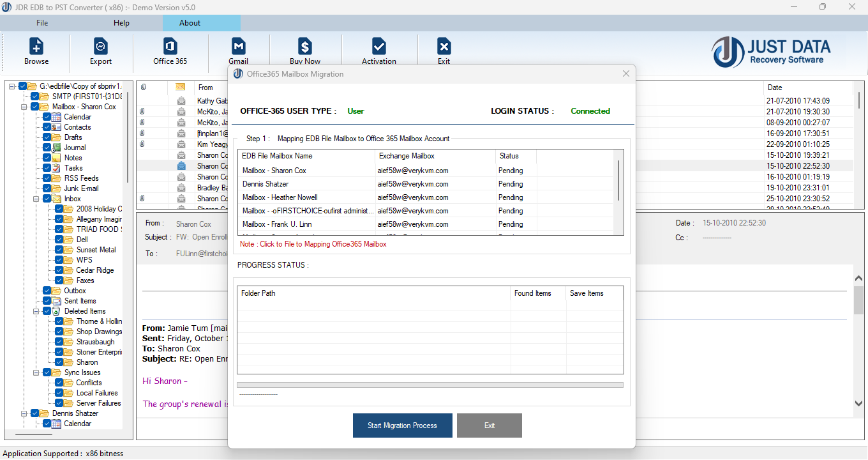Switch to the About tab

(x=190, y=22)
